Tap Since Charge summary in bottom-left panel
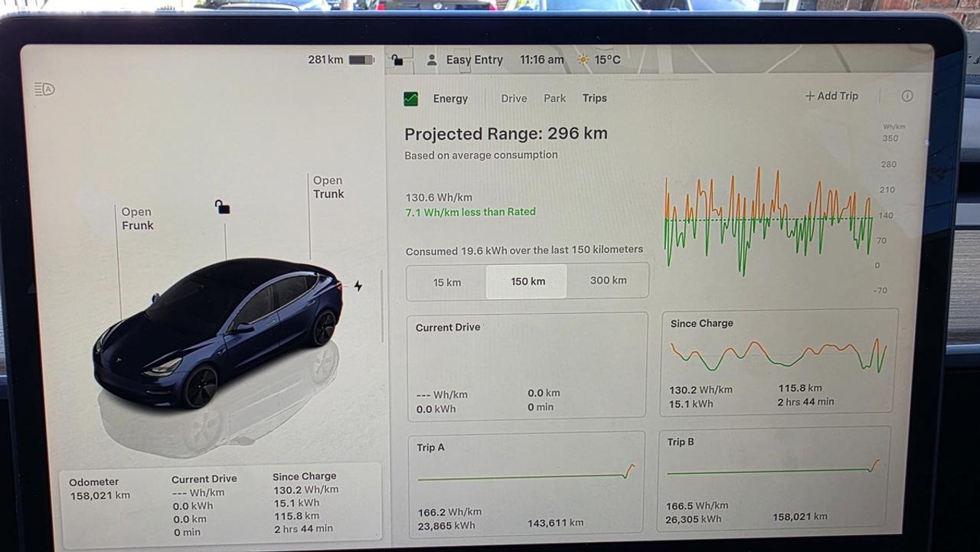 click(x=305, y=502)
